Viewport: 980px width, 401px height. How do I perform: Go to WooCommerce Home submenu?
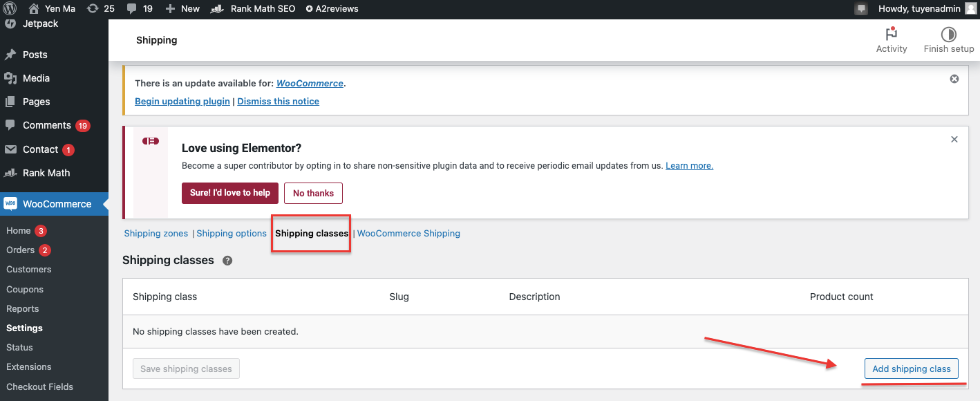(19, 230)
